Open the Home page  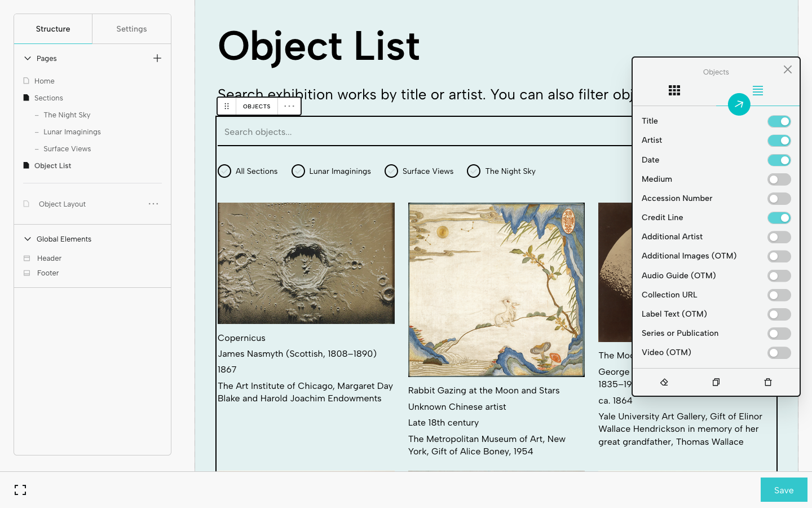[45, 81]
